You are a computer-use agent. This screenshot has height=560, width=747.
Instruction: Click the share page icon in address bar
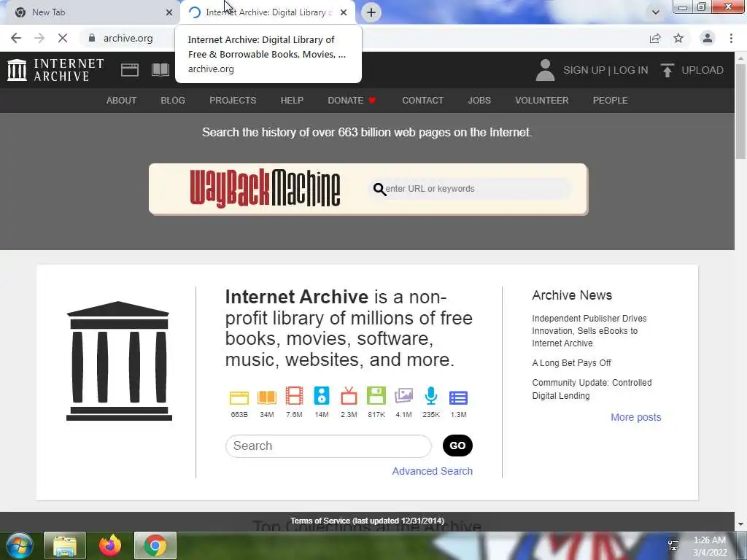point(655,38)
